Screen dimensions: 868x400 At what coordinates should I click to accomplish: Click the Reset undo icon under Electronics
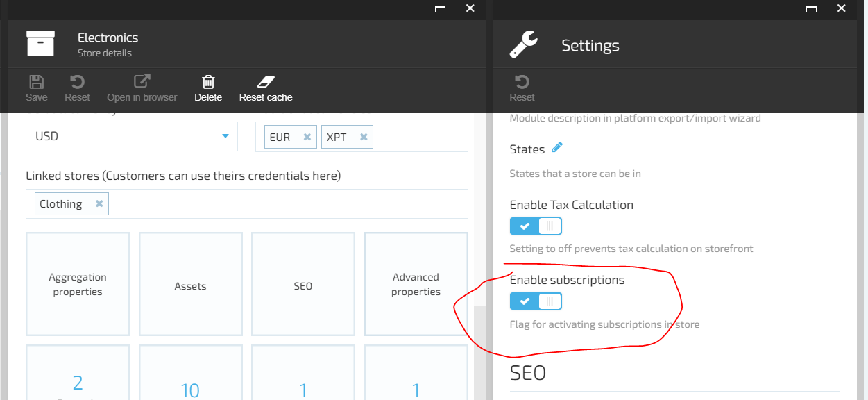pyautogui.click(x=77, y=80)
